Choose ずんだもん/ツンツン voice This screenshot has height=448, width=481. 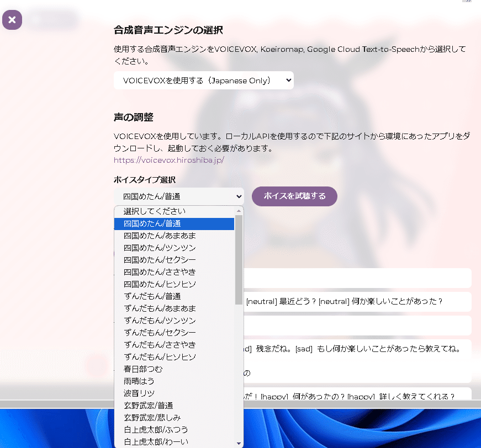175,321
